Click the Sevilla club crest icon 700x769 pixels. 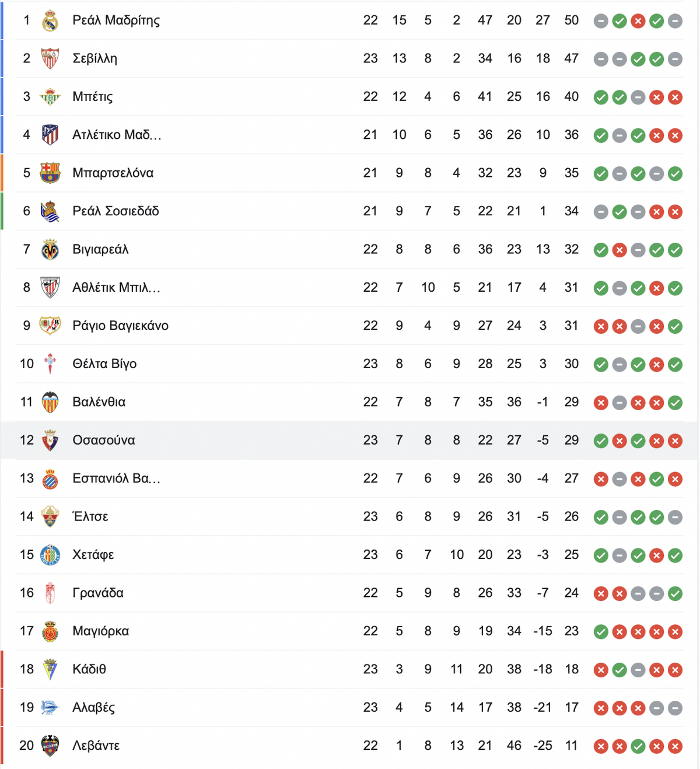[x=50, y=58]
